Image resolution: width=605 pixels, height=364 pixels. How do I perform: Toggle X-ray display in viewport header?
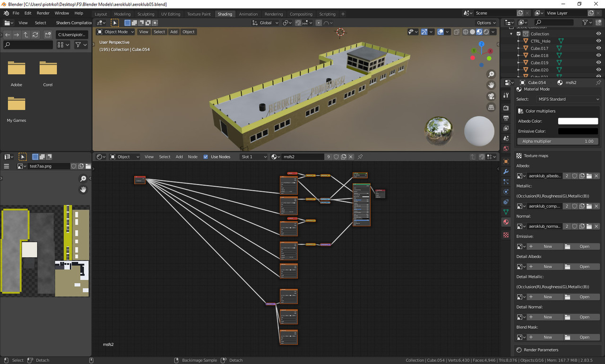point(456,32)
